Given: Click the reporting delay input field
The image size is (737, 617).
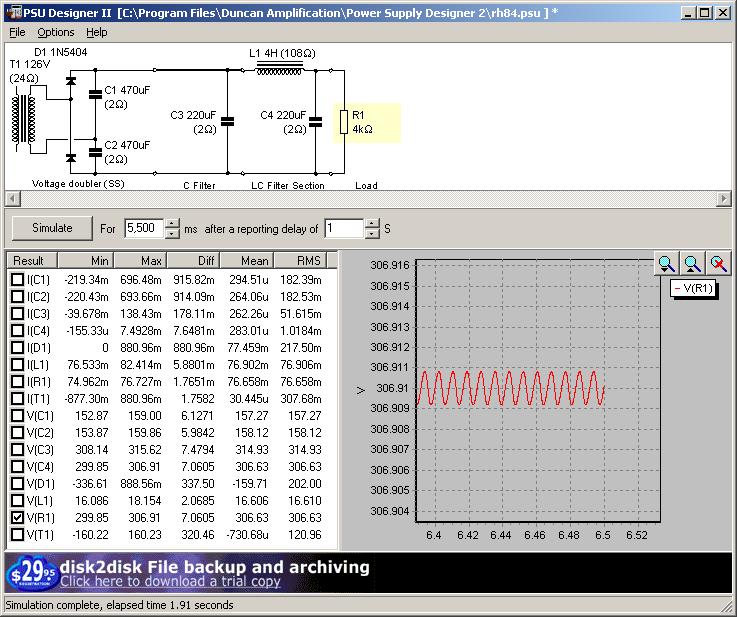Looking at the screenshot, I should [x=344, y=228].
